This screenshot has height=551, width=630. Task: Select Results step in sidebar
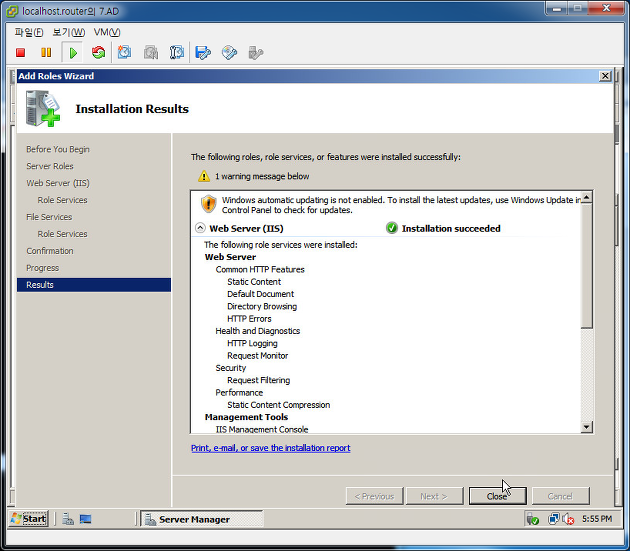point(94,285)
